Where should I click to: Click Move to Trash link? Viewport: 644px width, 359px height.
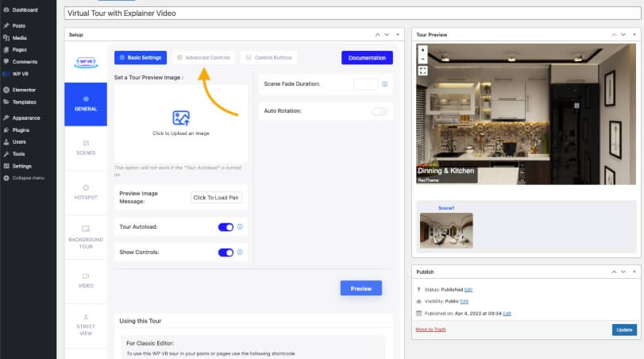click(431, 330)
